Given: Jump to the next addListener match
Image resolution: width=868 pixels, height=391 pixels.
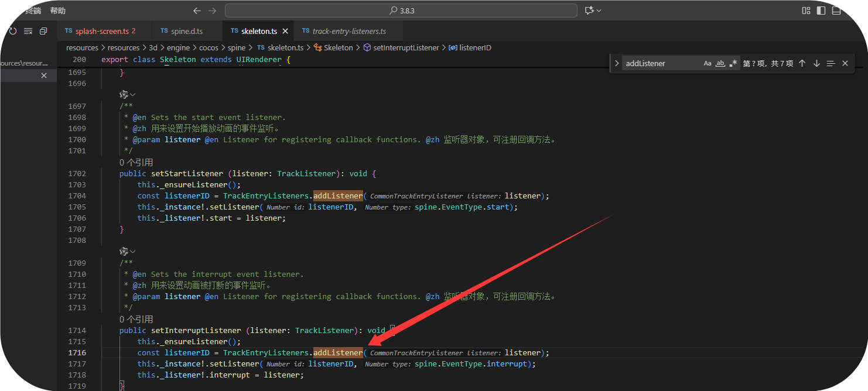Looking at the screenshot, I should coord(816,63).
